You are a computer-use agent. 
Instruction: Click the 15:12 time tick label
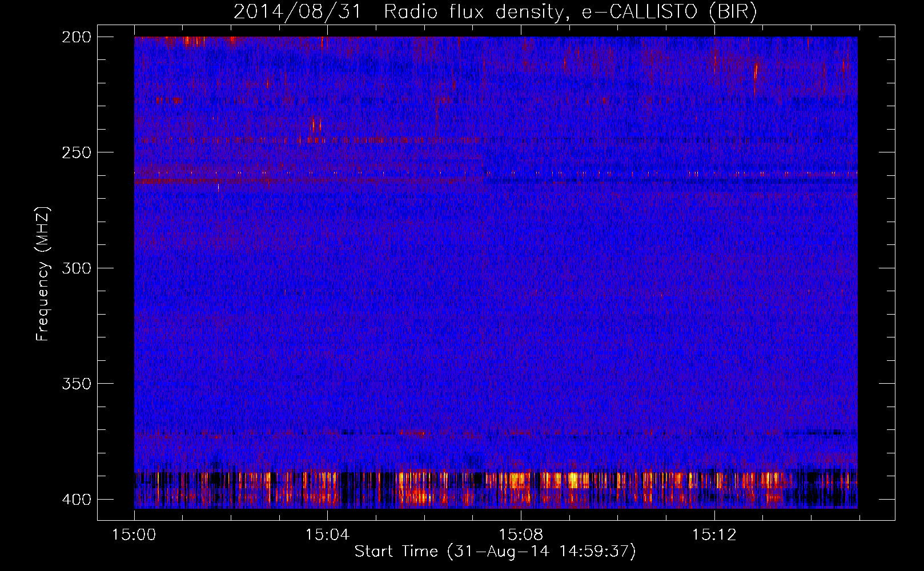pyautogui.click(x=714, y=535)
